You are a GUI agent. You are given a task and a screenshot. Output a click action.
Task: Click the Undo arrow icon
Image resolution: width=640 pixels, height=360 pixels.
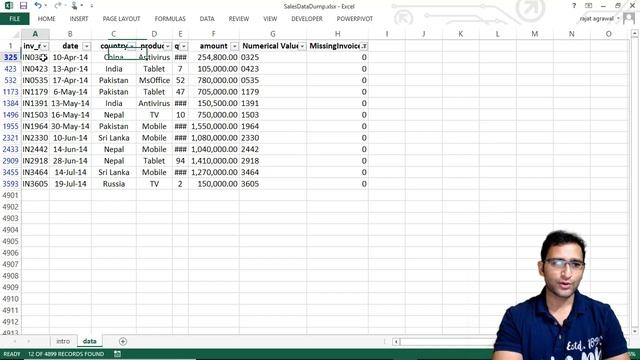38,5
